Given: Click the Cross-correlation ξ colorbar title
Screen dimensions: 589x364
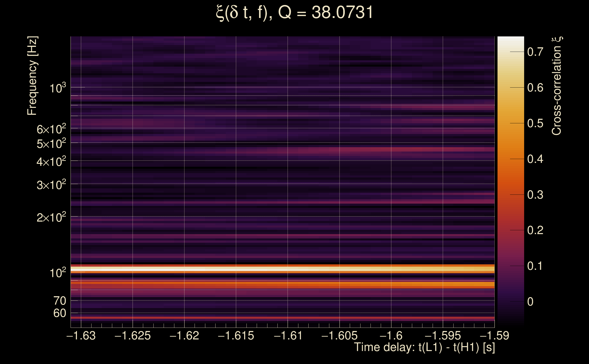Looking at the screenshot, I should tap(556, 86).
